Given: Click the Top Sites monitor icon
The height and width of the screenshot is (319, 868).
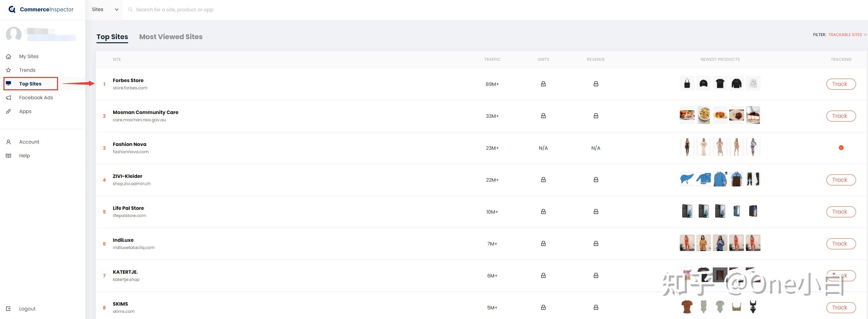Looking at the screenshot, I should click(x=9, y=83).
